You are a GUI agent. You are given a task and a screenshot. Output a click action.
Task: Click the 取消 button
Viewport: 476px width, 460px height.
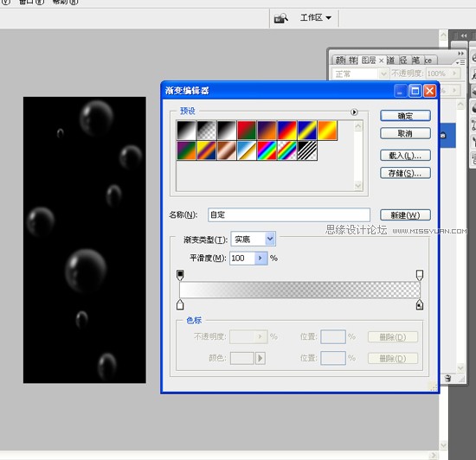click(x=405, y=133)
